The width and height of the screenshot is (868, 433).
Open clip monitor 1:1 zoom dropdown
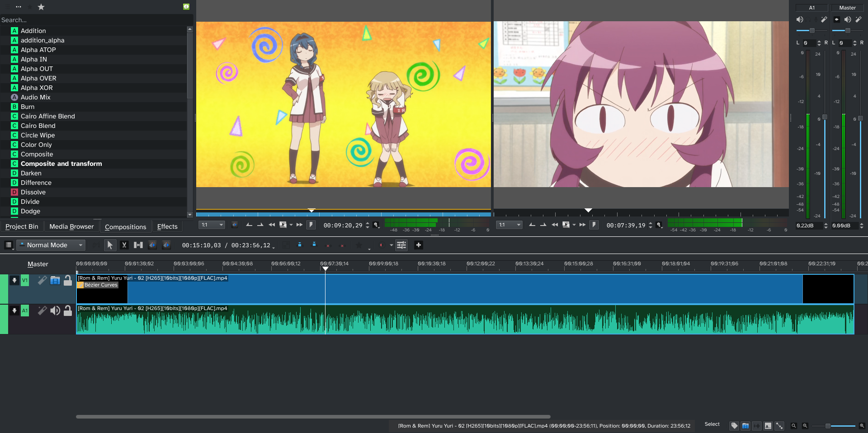(212, 225)
